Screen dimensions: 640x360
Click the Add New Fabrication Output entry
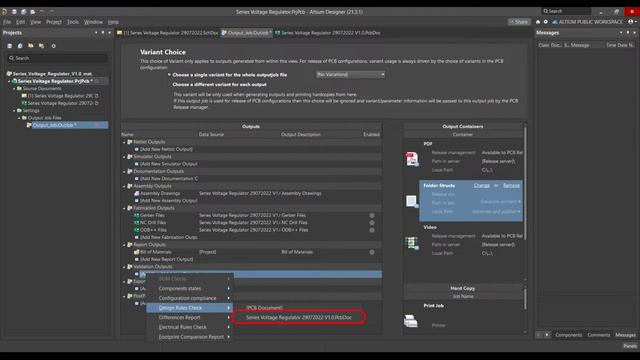click(169, 237)
